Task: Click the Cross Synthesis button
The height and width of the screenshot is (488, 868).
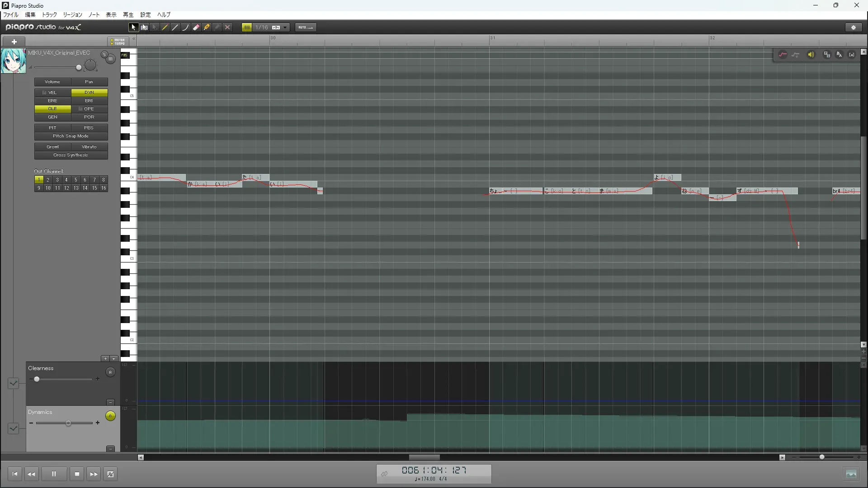Action: click(71, 155)
